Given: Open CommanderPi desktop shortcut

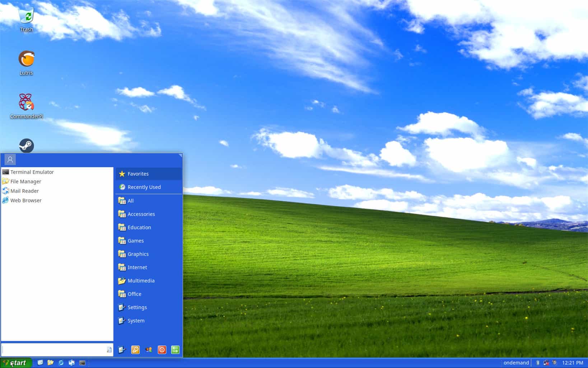Looking at the screenshot, I should [x=26, y=106].
